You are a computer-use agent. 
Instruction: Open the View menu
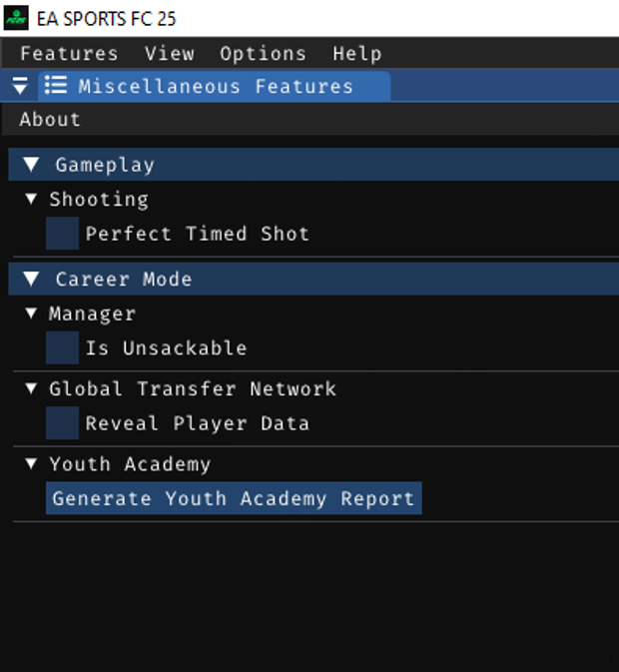tap(169, 54)
